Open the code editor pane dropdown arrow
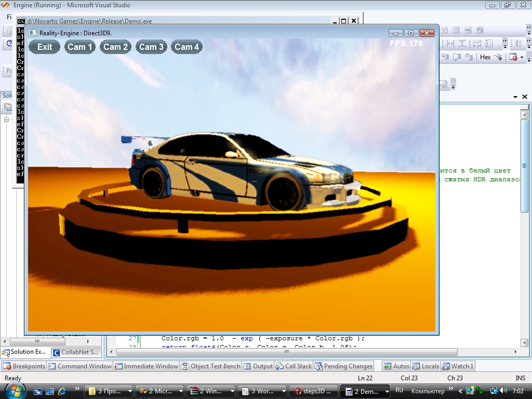The width and height of the screenshot is (532, 399). 515,97
